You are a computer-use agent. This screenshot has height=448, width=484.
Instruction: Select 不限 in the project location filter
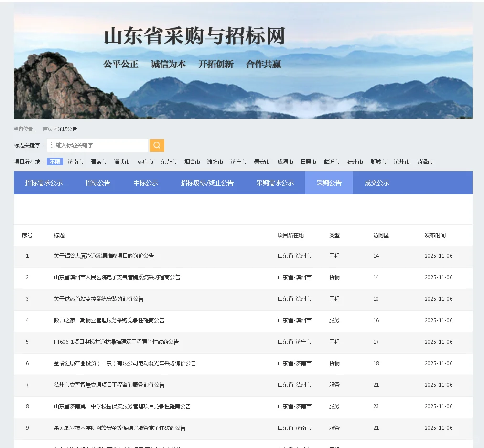55,161
